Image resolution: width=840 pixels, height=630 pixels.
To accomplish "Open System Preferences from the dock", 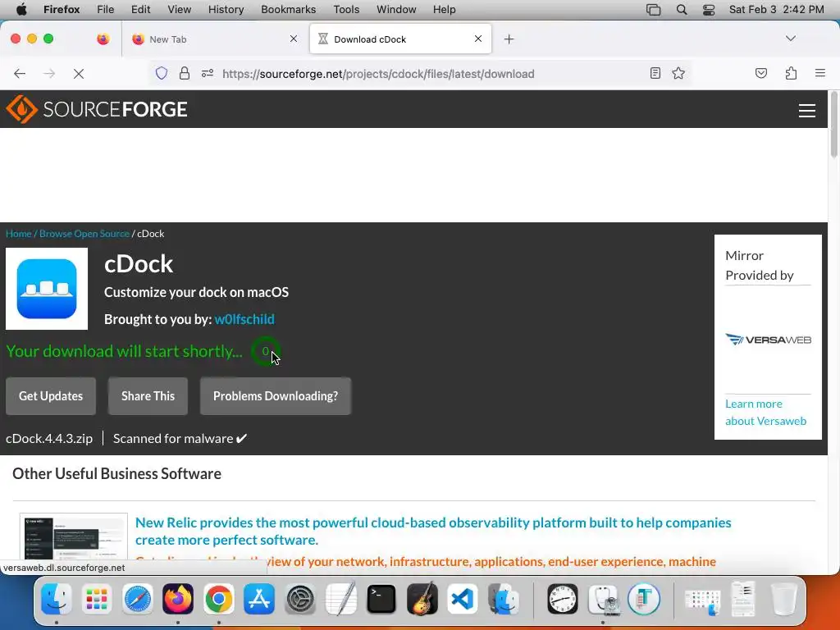I will coord(300,598).
